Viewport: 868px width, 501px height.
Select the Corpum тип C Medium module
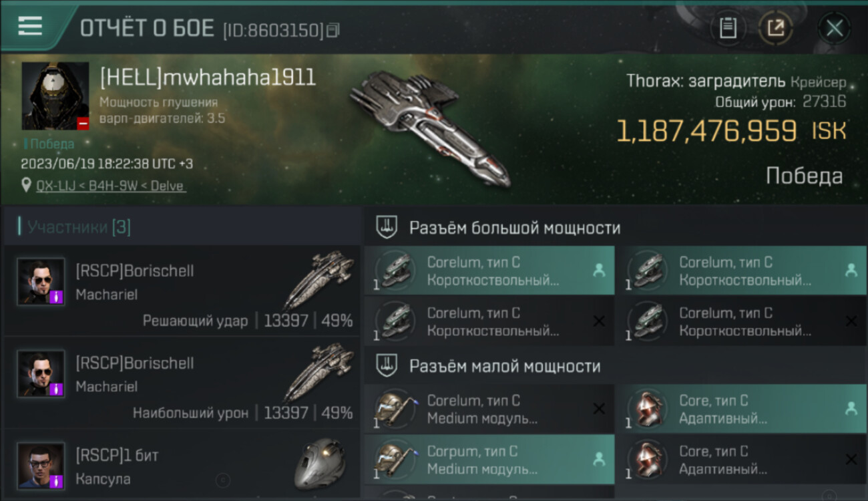pyautogui.click(x=489, y=460)
